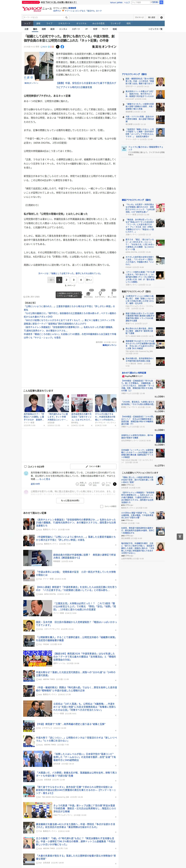Open the 購入履歴 dropdown
The height and width of the screenshot is (868, 186).
[152, 18]
